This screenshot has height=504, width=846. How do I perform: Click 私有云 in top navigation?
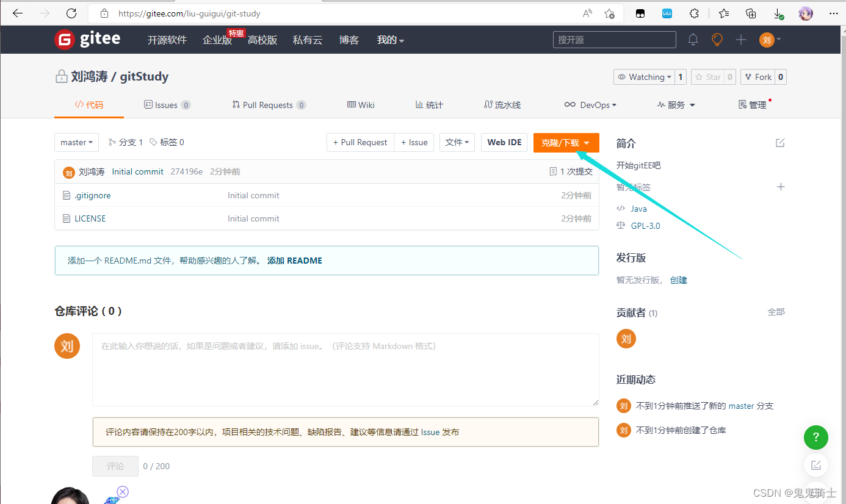pos(307,40)
